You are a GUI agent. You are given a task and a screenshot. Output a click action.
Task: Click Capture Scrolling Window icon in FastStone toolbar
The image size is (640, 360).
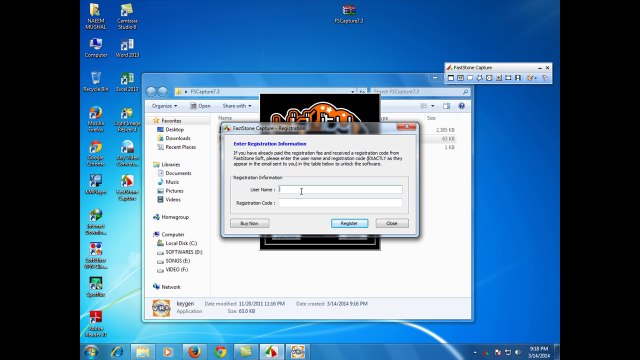[x=499, y=78]
